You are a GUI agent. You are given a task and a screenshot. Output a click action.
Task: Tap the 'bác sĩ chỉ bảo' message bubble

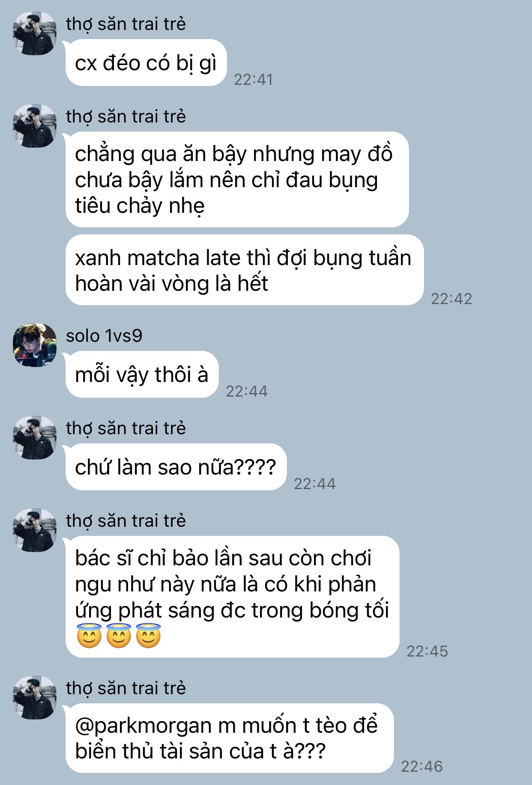(232, 597)
